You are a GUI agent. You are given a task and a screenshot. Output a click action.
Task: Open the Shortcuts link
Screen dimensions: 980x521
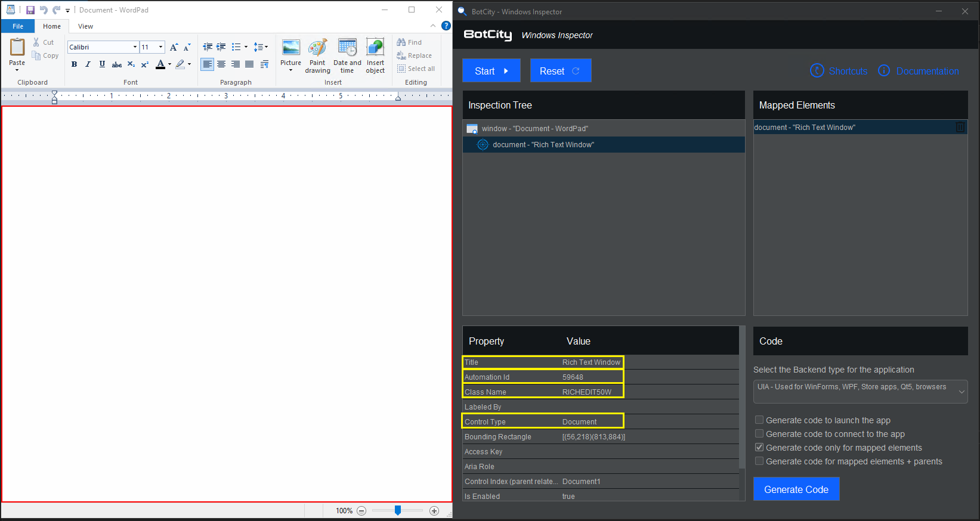[839, 71]
